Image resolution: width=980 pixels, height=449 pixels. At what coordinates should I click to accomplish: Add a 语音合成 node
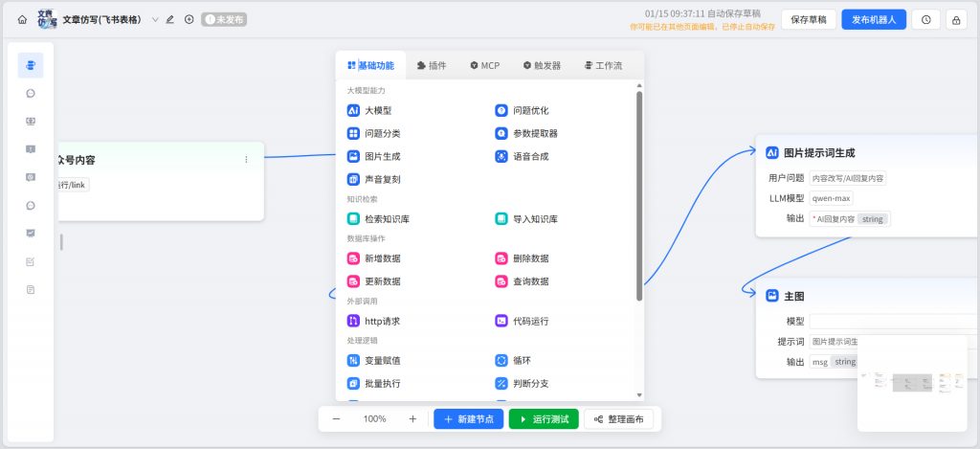pos(522,156)
